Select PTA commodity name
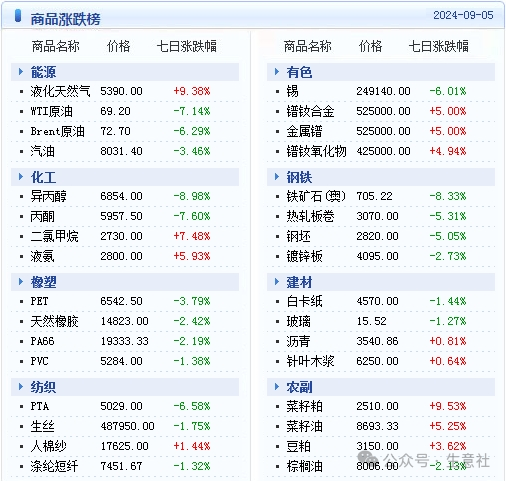Screen dimensions: 506x481 pos(40,406)
